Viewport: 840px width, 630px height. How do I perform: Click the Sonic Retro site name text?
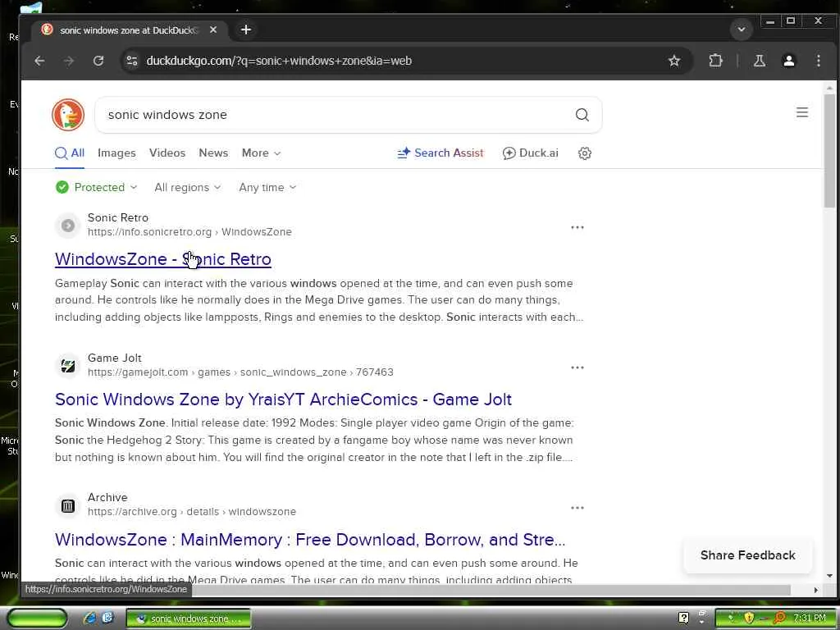point(118,217)
